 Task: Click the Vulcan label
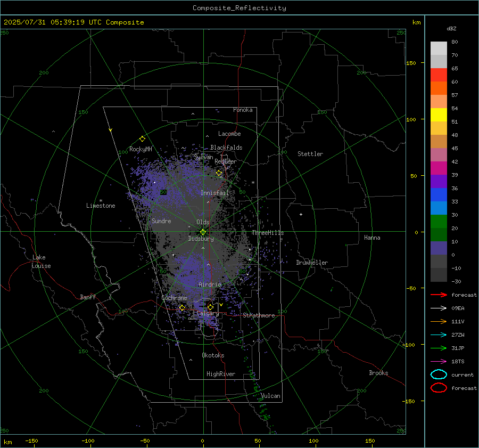click(x=270, y=396)
